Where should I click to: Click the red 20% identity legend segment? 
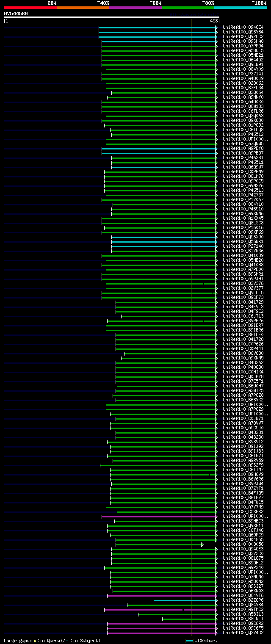point(30,7)
